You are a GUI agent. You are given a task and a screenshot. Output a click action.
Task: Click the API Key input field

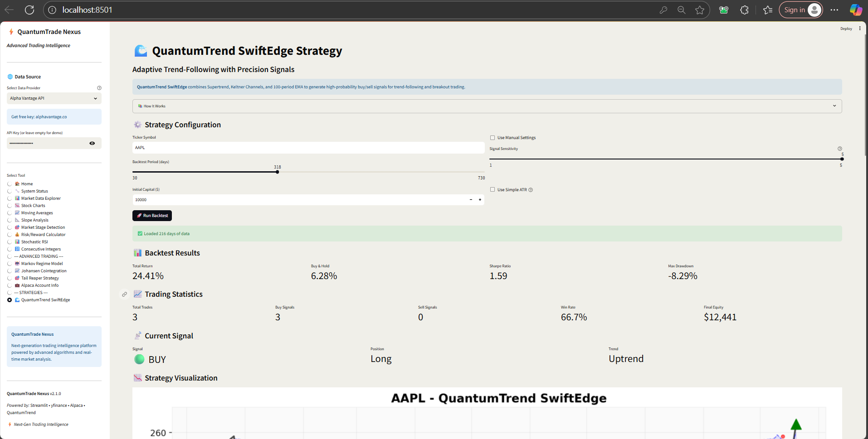47,143
